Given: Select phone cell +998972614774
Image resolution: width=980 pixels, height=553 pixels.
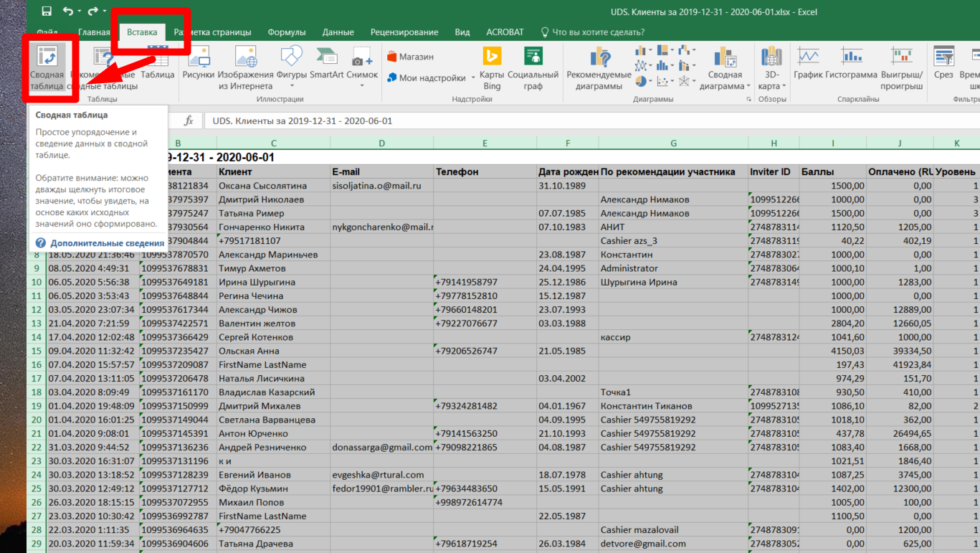Looking at the screenshot, I should coord(485,502).
